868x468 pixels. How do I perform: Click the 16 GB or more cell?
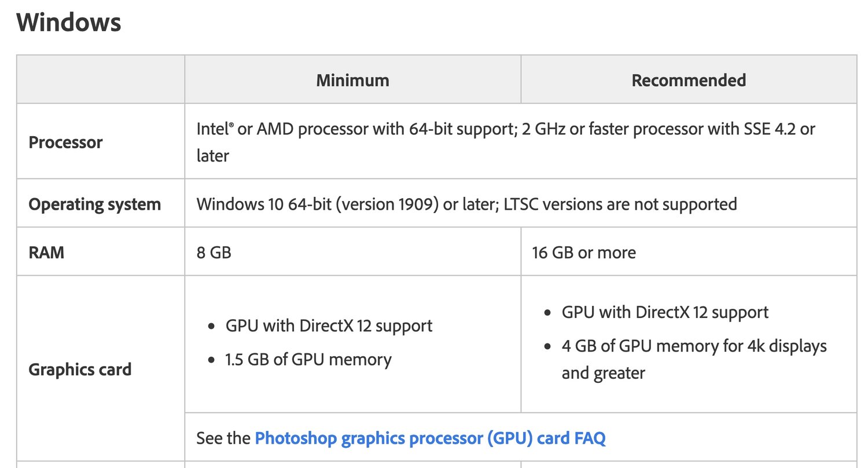pos(583,253)
